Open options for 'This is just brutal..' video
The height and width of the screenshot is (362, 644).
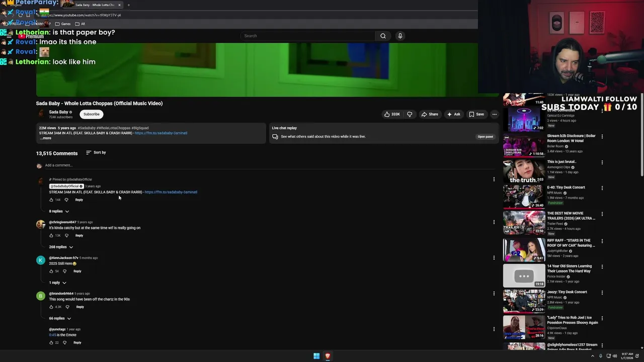(602, 162)
